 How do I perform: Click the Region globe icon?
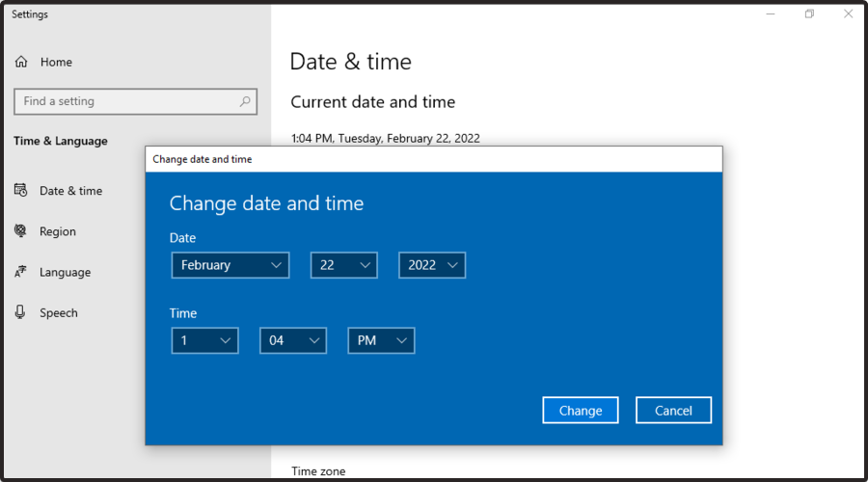click(x=21, y=231)
